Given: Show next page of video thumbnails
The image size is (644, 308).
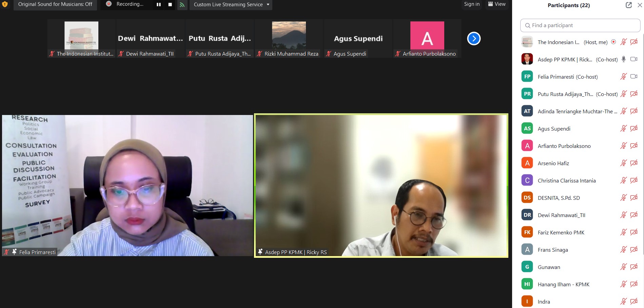Looking at the screenshot, I should pyautogui.click(x=474, y=39).
